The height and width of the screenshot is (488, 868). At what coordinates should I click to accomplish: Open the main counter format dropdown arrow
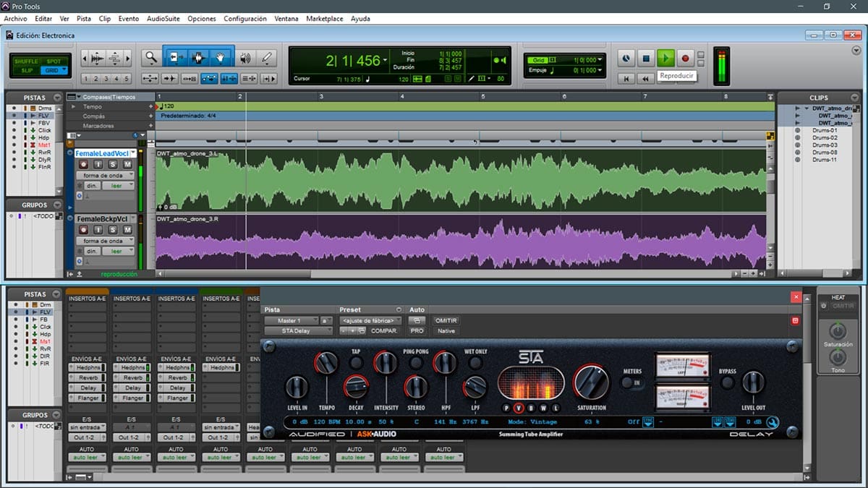pyautogui.click(x=386, y=60)
